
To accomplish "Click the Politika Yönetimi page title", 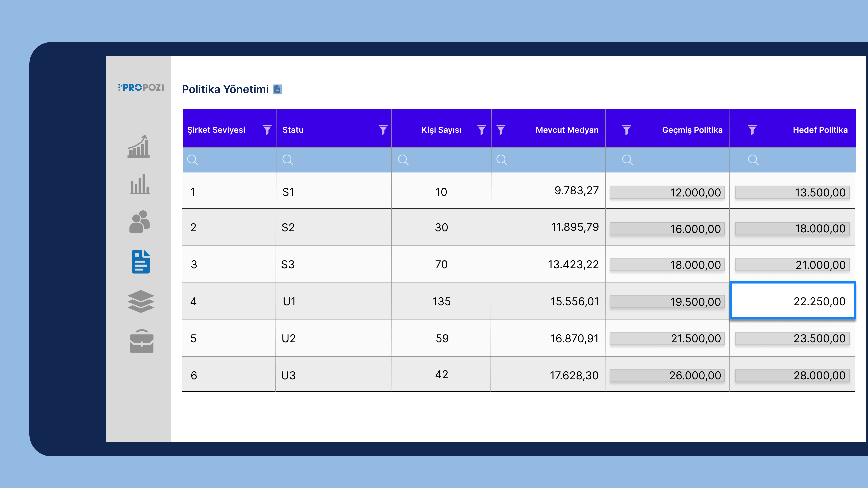I will click(225, 90).
